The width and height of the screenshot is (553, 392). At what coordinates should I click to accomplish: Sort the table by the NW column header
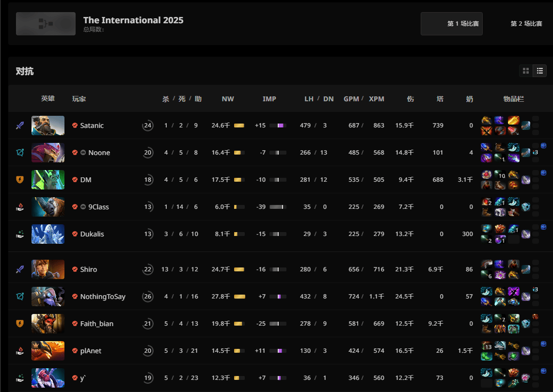click(x=228, y=99)
